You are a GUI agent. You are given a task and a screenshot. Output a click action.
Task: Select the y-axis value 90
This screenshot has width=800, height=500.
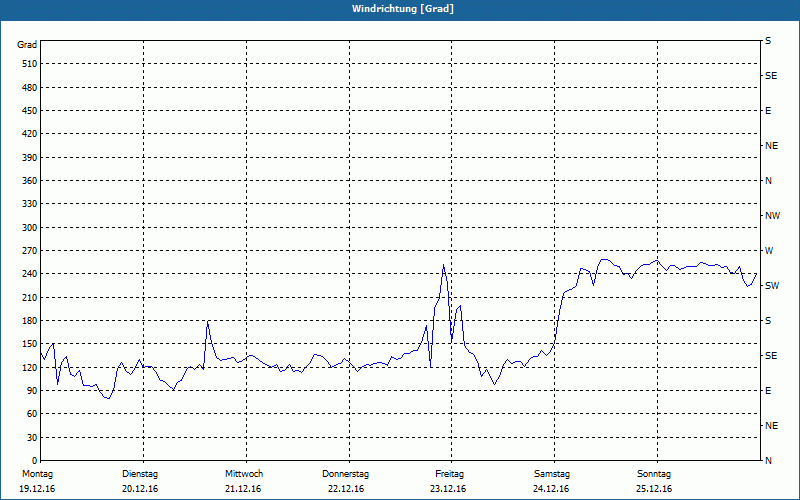tap(32, 390)
